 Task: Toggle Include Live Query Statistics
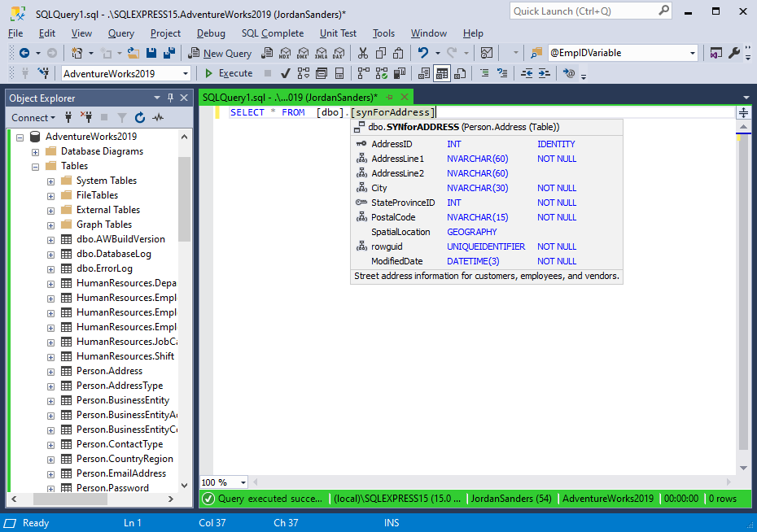pyautogui.click(x=382, y=73)
